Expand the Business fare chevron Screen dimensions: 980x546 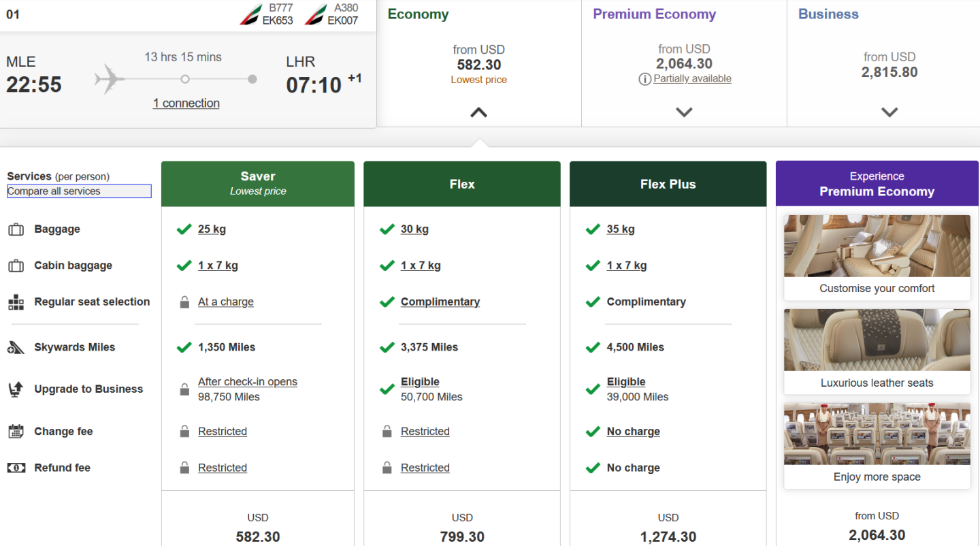[889, 112]
